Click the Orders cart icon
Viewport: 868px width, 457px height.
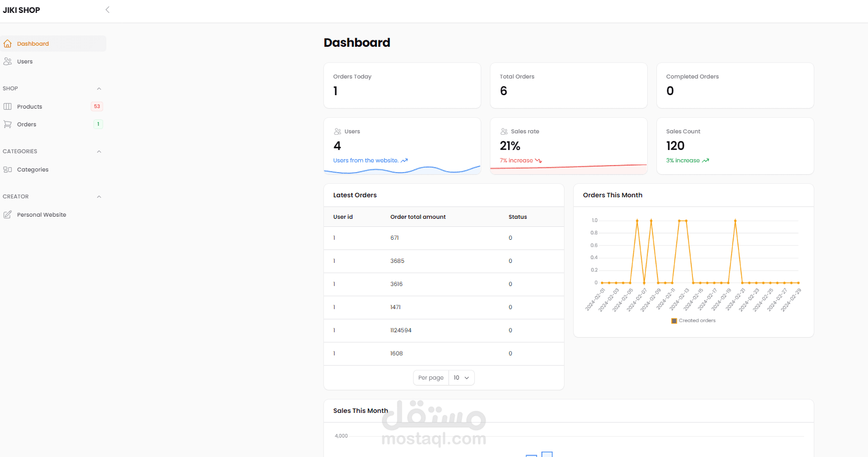click(x=8, y=124)
